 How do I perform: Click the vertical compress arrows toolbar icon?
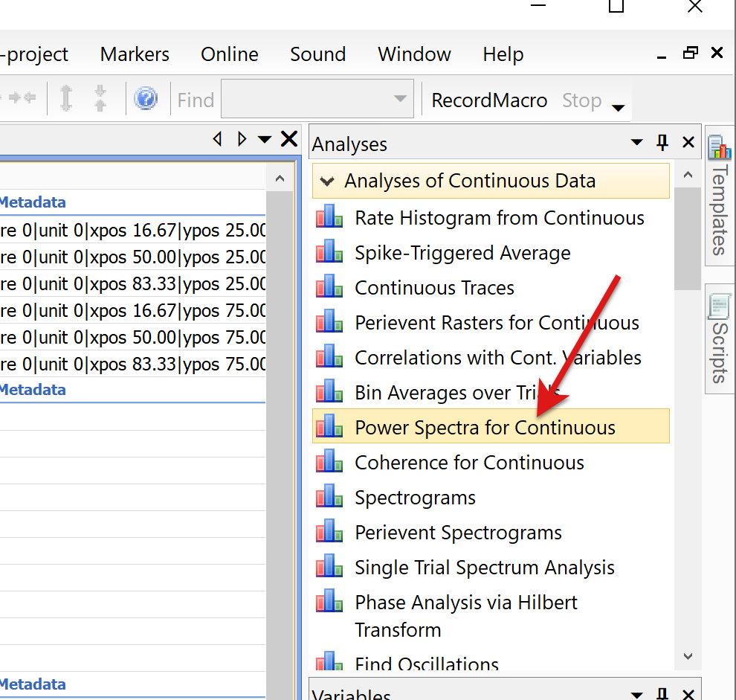point(100,98)
